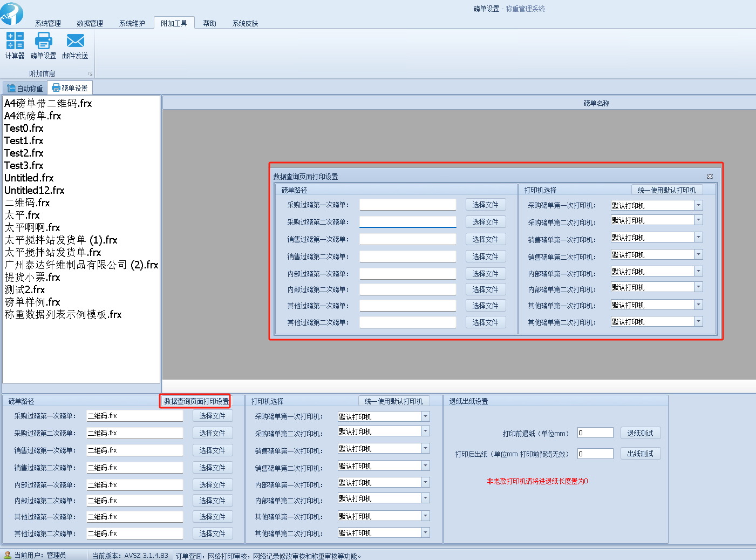Click dialog input for 采购过磅第二次磅单 path
Viewport: 756px width, 560px height.
408,222
